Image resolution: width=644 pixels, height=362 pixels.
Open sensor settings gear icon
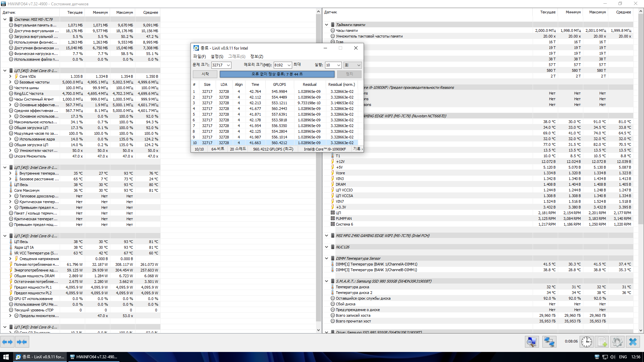617,342
